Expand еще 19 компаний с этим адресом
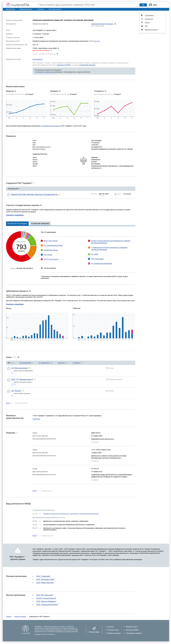This screenshot has width=171, height=644. (x=44, y=54)
